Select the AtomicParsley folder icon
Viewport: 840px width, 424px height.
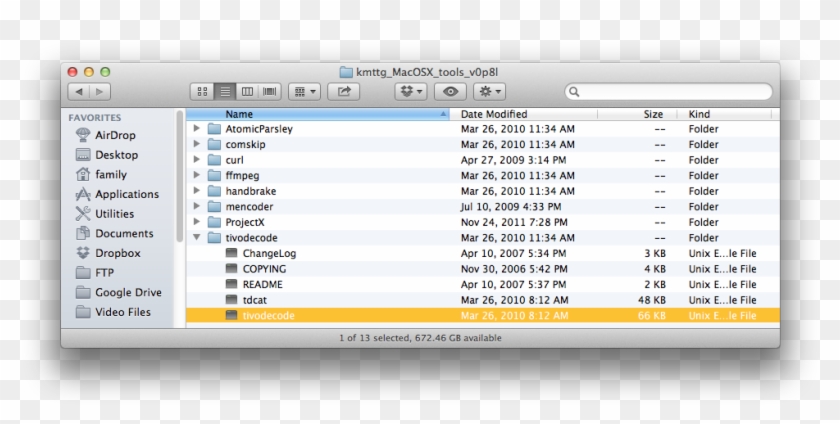pos(214,129)
